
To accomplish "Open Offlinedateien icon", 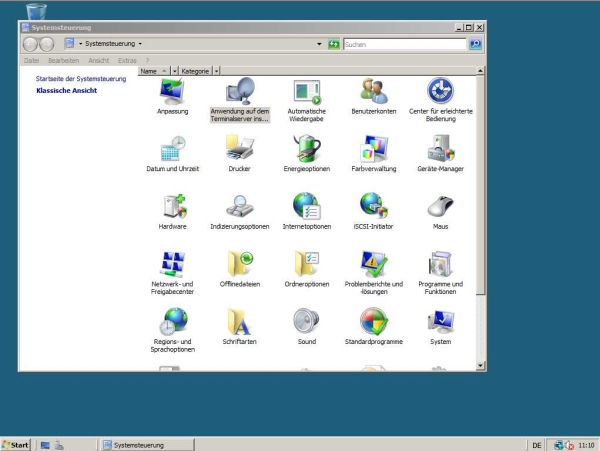I will tap(240, 269).
